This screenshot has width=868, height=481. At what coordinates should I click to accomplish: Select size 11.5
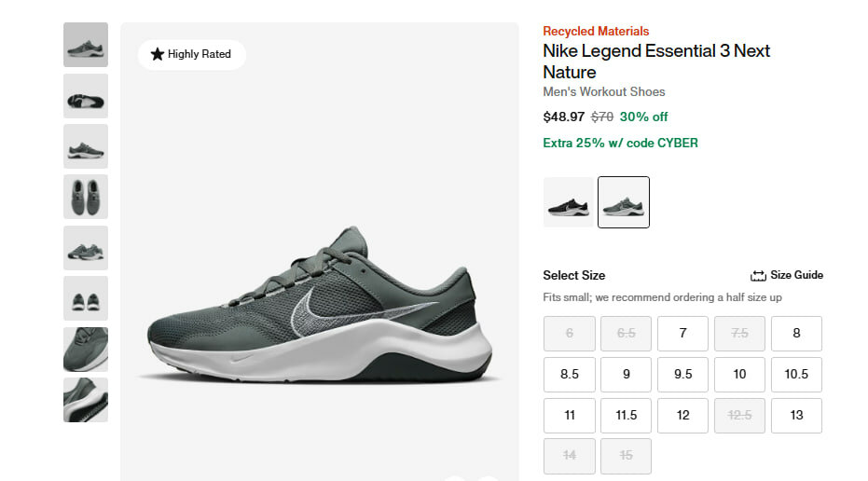[x=627, y=416]
